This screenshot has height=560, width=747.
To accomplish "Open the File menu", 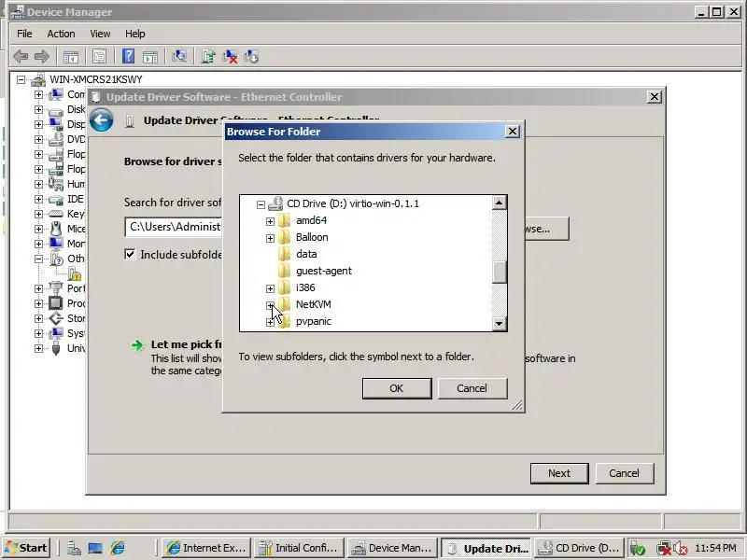I will 24,34.
